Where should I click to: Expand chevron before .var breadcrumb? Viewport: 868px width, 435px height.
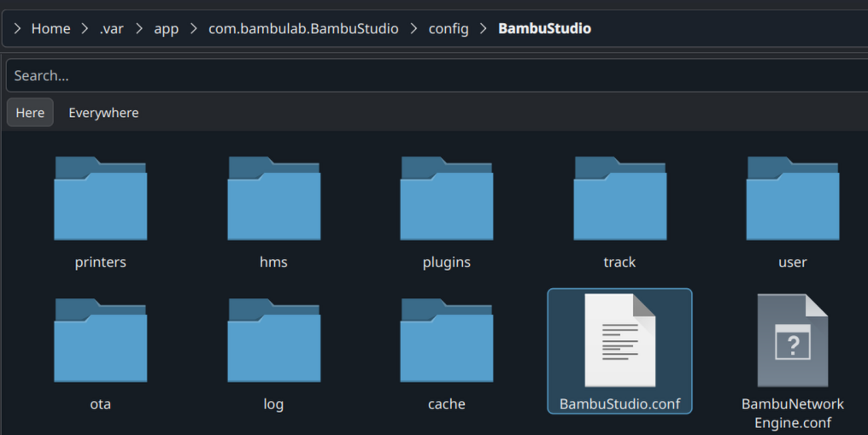click(x=85, y=28)
